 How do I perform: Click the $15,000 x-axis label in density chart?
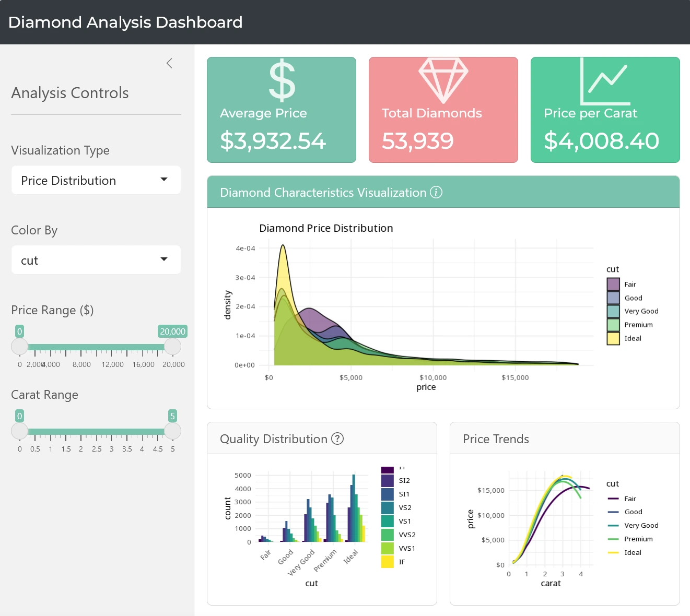point(515,377)
